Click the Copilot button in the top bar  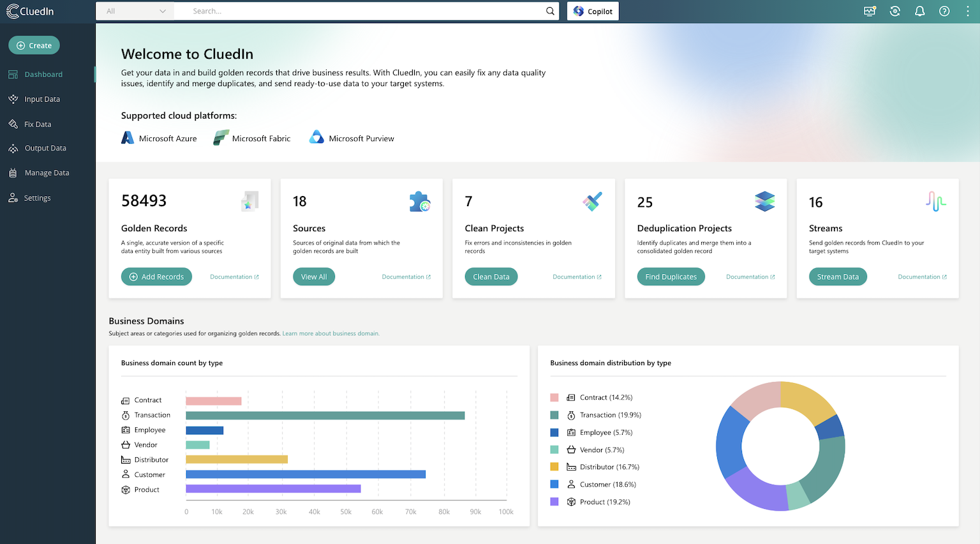pos(592,11)
